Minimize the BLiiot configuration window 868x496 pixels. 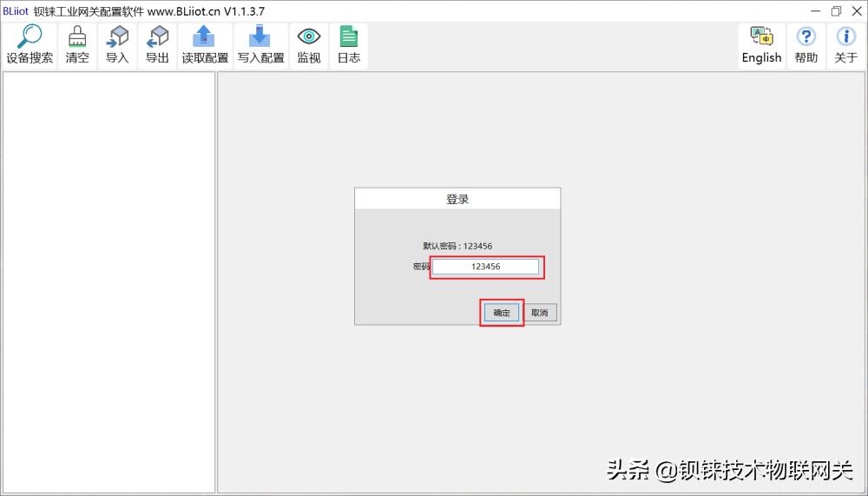coord(815,11)
